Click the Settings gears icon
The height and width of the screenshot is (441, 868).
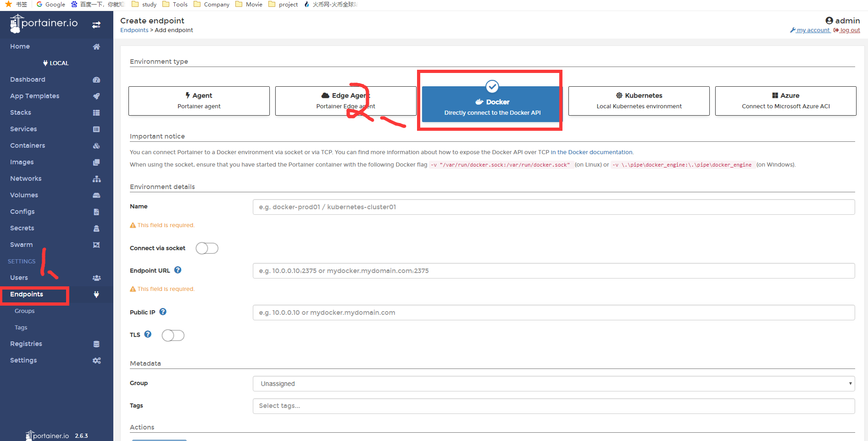click(x=96, y=360)
